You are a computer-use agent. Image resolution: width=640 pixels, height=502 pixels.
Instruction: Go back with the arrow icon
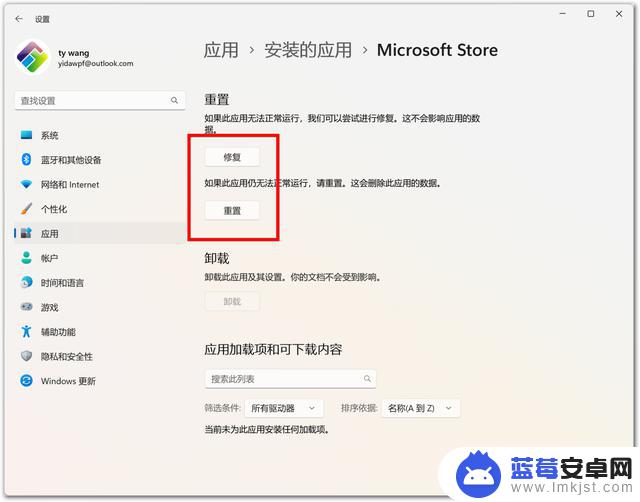click(x=19, y=19)
